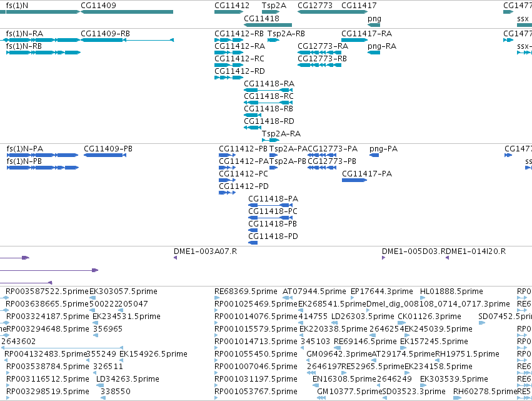Image resolution: width=532 pixels, height=401 pixels.
Task: Select the CG11409 gene bar
Action: point(127,12)
